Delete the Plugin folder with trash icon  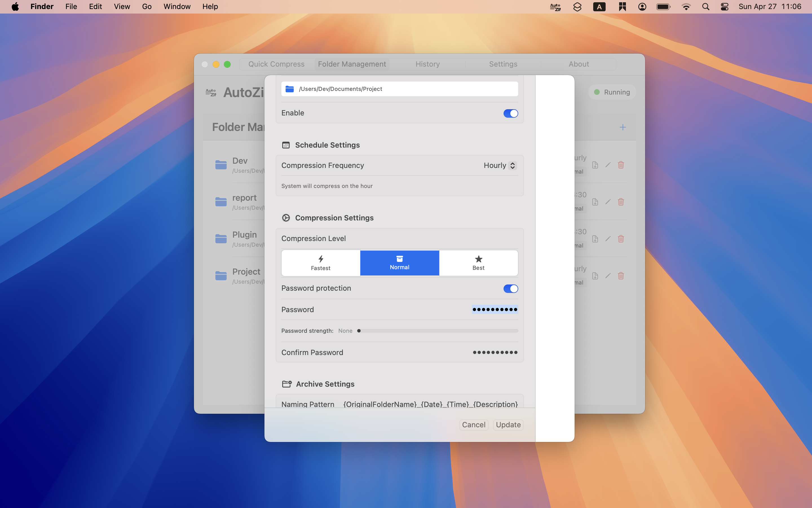tap(621, 239)
